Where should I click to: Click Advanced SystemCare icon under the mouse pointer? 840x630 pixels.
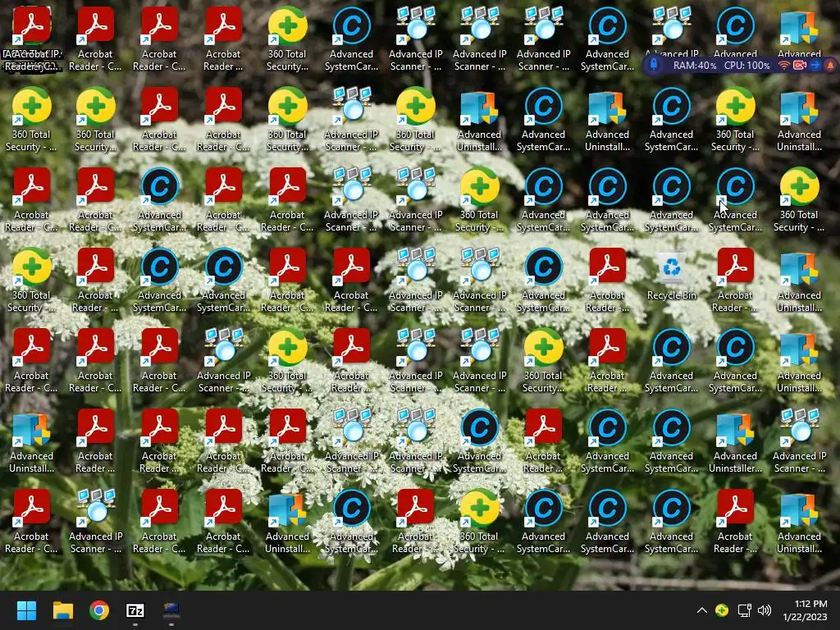point(735,199)
